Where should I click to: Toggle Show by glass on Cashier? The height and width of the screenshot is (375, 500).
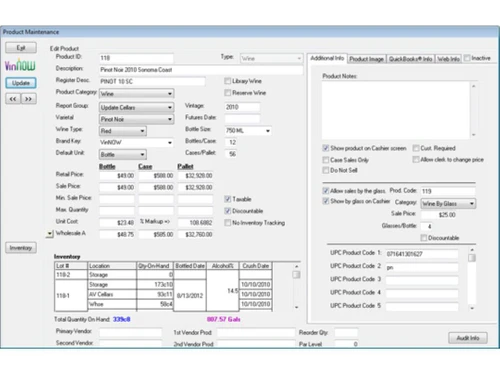326,201
